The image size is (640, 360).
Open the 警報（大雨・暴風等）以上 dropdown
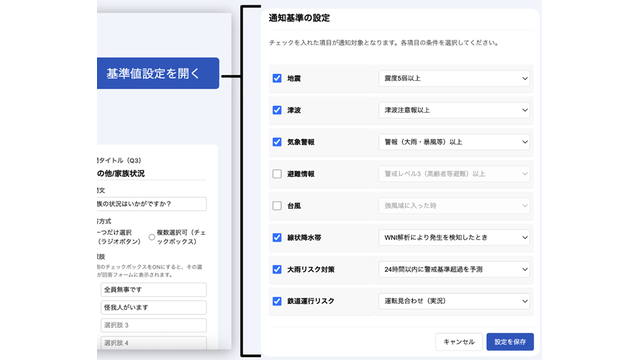[x=454, y=142]
